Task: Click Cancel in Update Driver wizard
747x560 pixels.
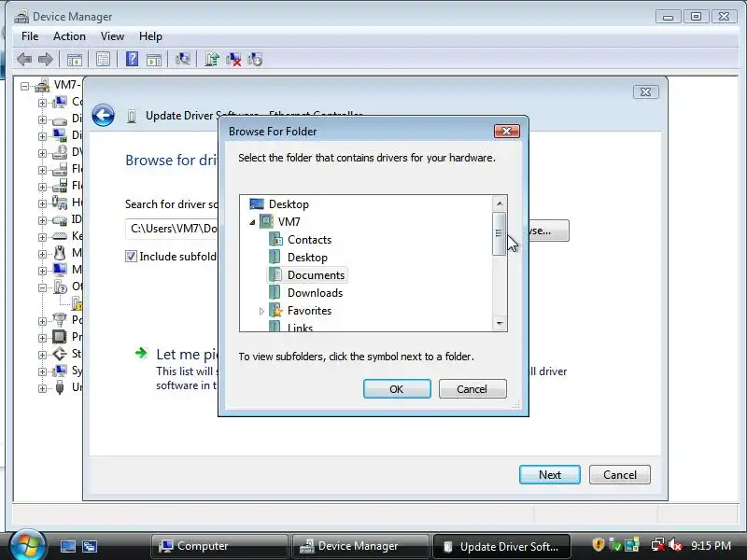Action: [619, 474]
